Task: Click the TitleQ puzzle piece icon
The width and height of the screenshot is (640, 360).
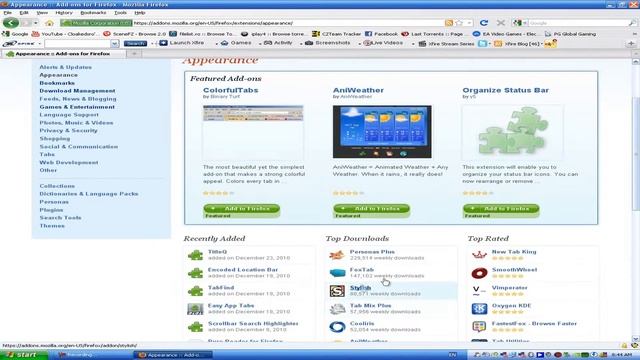Action: (195, 255)
